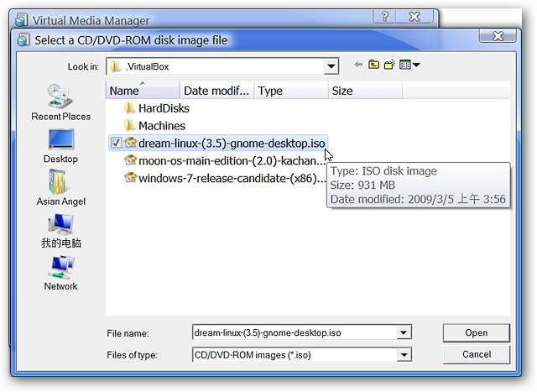Expand Files of type dropdown arrow
The width and height of the screenshot is (537, 392).
[x=404, y=355]
